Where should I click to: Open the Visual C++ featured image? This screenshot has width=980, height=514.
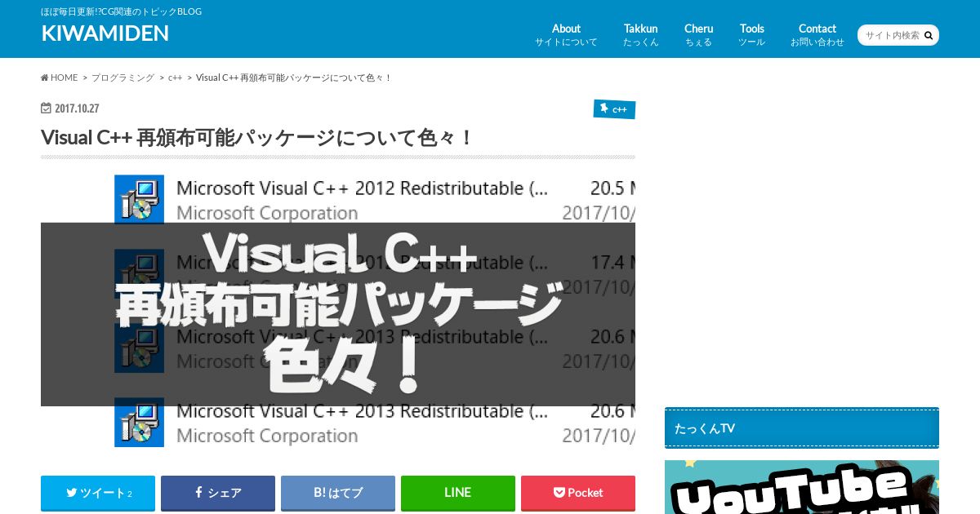tap(338, 311)
